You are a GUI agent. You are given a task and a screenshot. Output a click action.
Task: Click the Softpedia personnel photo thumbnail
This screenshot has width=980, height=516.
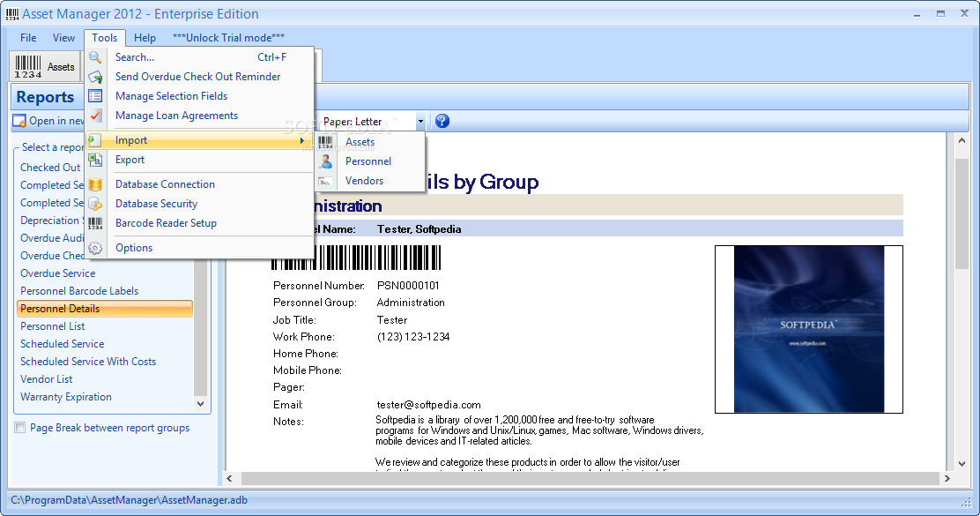click(809, 329)
